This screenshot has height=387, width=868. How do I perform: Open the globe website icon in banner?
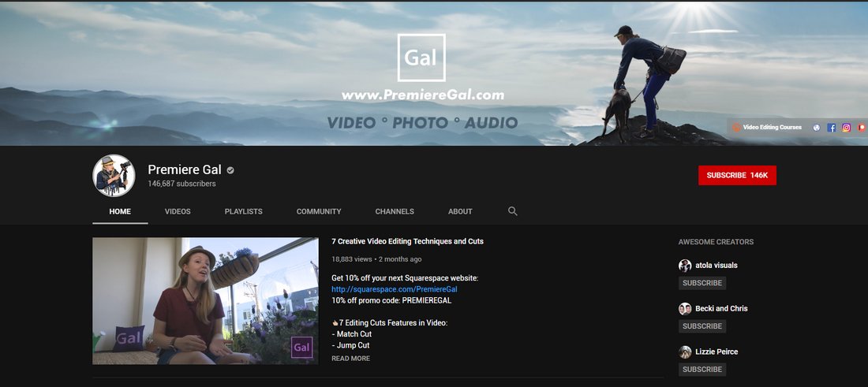(x=816, y=128)
